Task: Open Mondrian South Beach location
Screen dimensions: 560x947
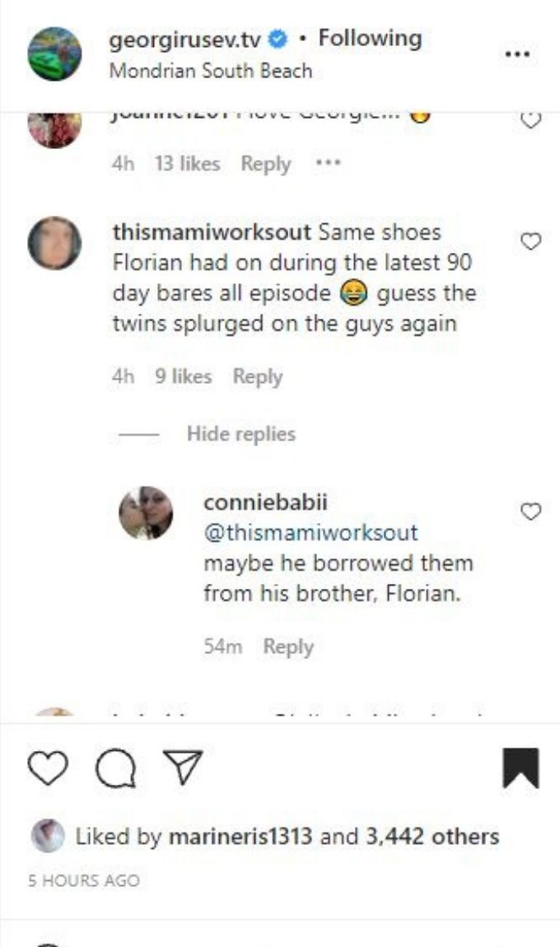Action: click(210, 71)
